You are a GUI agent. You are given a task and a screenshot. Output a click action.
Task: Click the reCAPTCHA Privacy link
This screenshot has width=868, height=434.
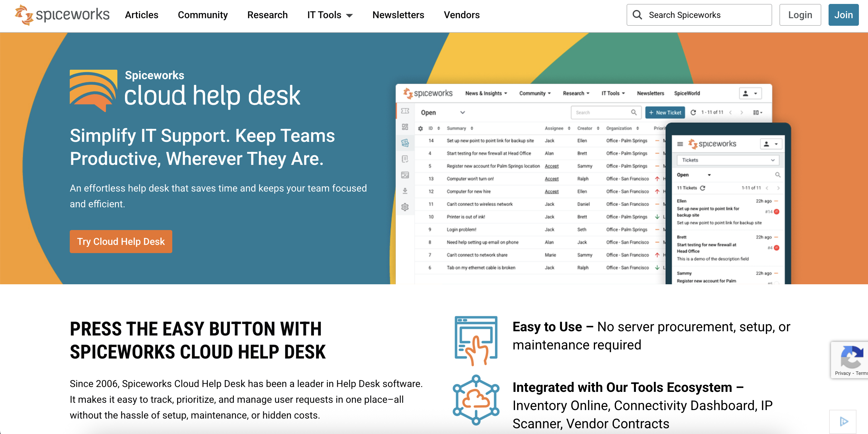(843, 373)
